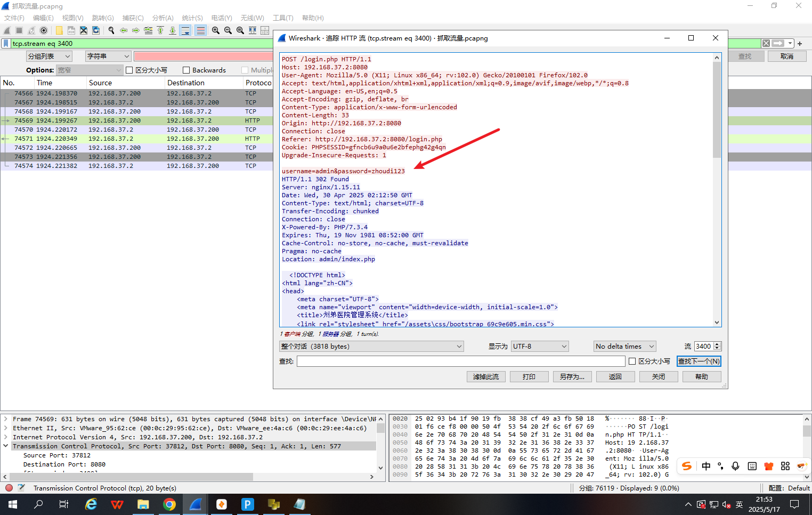Reset text to normal size

(x=240, y=30)
